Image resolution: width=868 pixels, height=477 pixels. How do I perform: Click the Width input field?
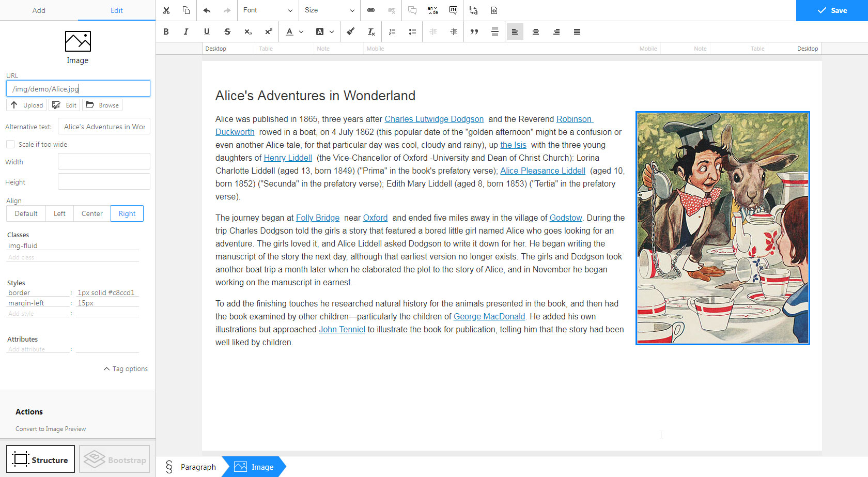[x=104, y=161]
